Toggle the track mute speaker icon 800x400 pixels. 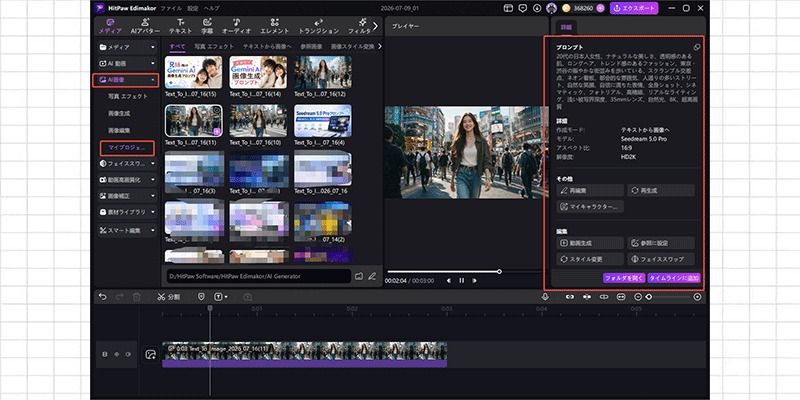coord(128,354)
